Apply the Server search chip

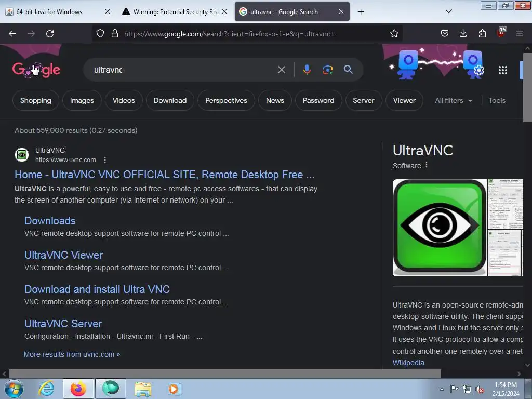click(363, 100)
